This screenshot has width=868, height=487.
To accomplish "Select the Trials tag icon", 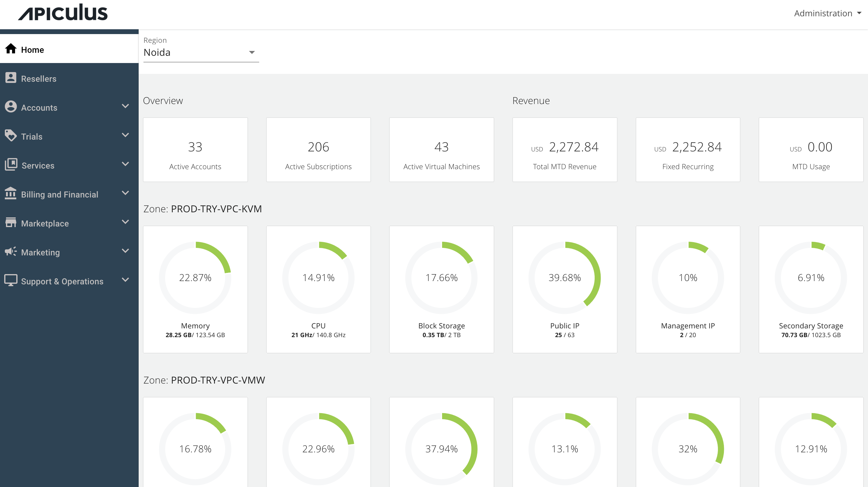I will click(x=11, y=136).
